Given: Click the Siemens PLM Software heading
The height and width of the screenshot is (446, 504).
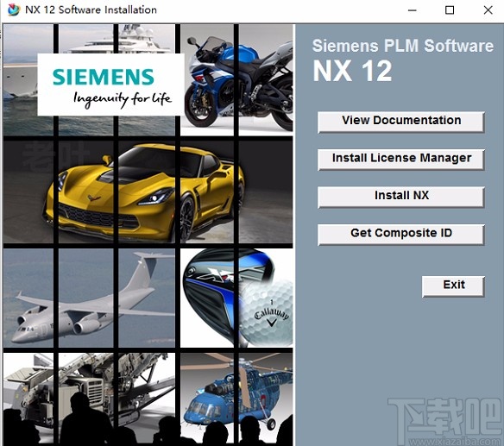Looking at the screenshot, I should pos(403,46).
